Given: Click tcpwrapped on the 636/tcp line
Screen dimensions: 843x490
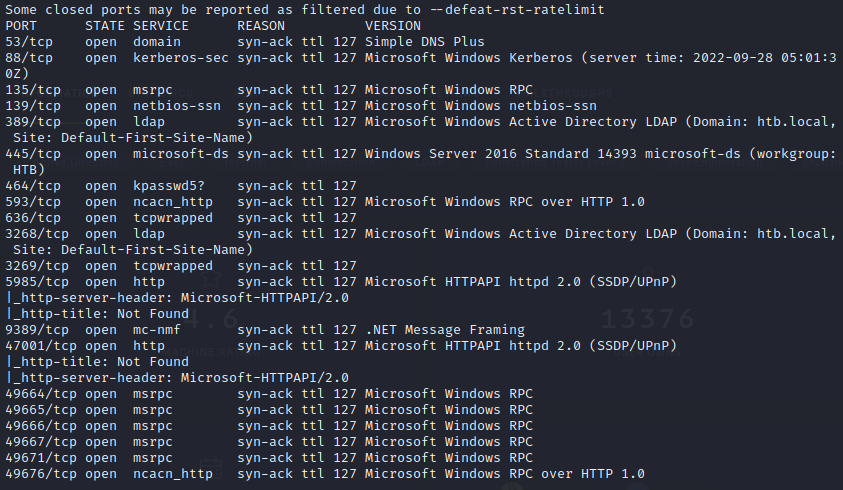Looking at the screenshot, I should [173, 218].
